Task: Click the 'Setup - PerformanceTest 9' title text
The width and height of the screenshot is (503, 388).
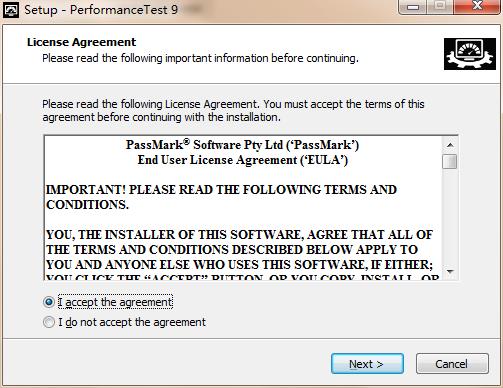Action: click(101, 10)
